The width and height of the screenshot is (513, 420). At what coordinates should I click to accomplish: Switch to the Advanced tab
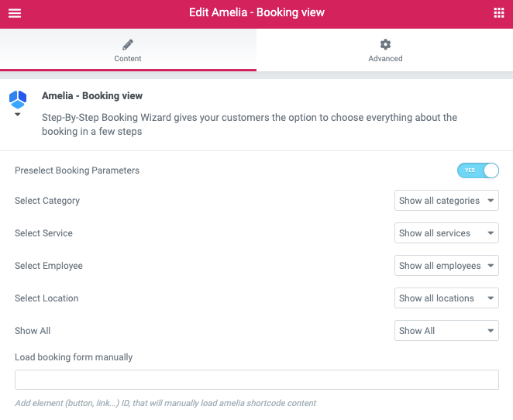click(385, 58)
